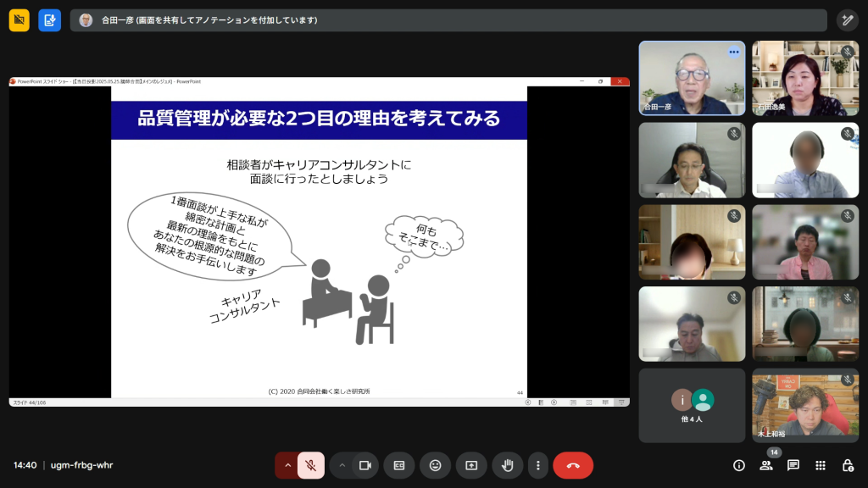Screen dimensions: 868x488
Task: Open options on 合田一彦's video tile
Action: click(734, 52)
